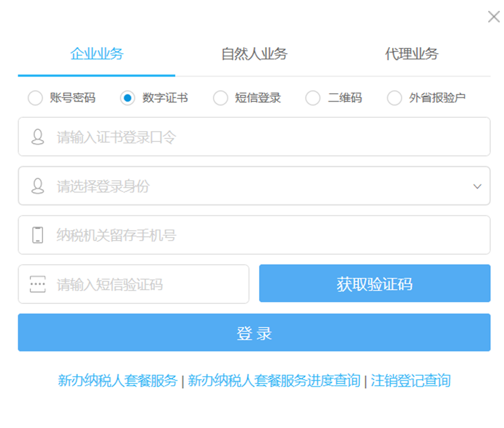The width and height of the screenshot is (504, 428).
Task: Open 注销登记查询 link
Action: point(410,381)
